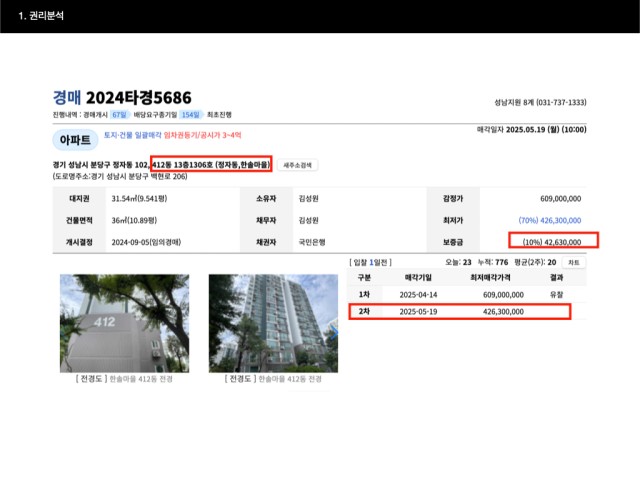This screenshot has height=480, width=640.
Task: Click the 새주소검색 button
Action: click(x=297, y=165)
